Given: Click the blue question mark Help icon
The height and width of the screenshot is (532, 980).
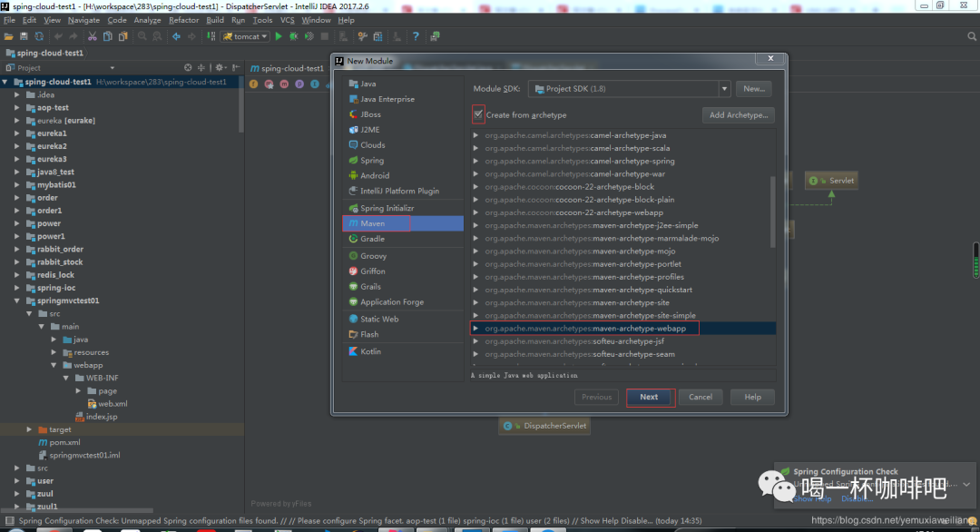Looking at the screenshot, I should (x=416, y=37).
